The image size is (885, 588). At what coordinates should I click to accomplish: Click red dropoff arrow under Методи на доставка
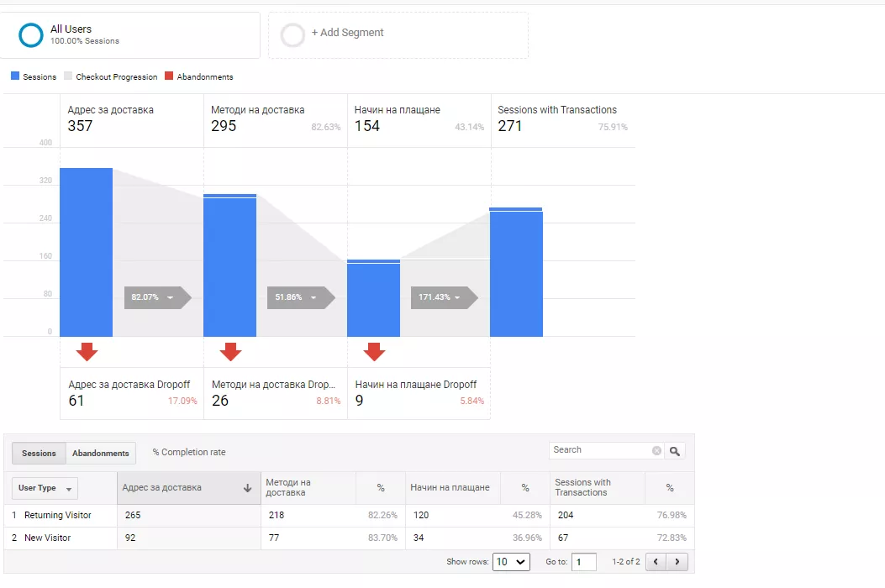pos(230,352)
